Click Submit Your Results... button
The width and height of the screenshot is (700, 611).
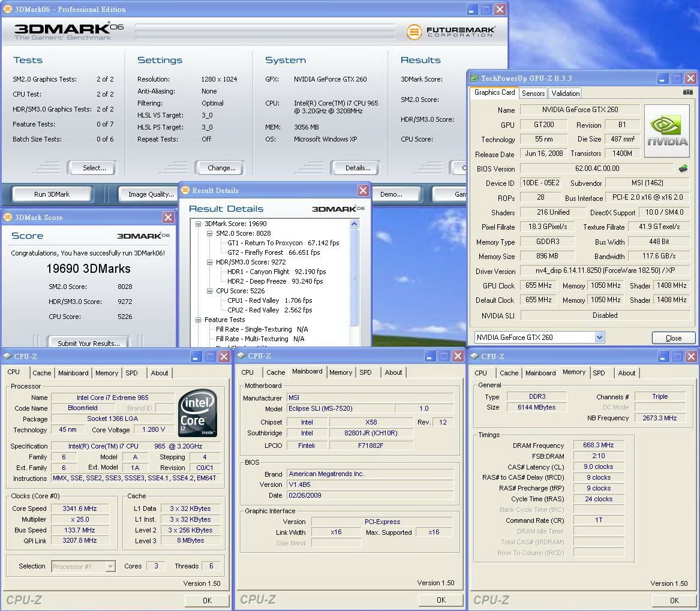pyautogui.click(x=88, y=342)
